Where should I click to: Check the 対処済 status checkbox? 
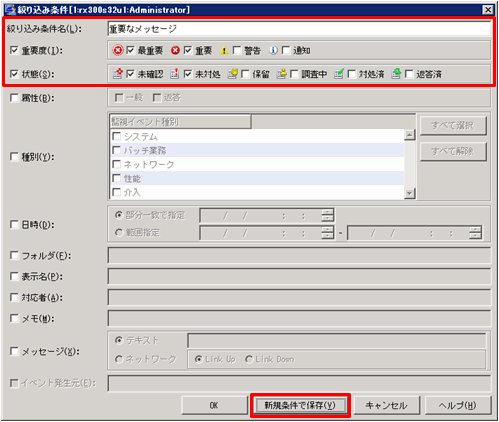(x=351, y=74)
